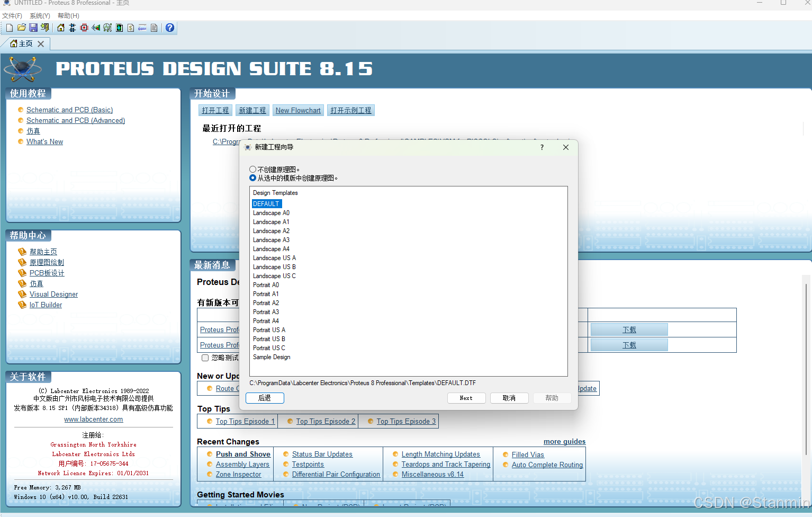Click the 打开工程 link
The width and height of the screenshot is (812, 517).
[215, 110]
